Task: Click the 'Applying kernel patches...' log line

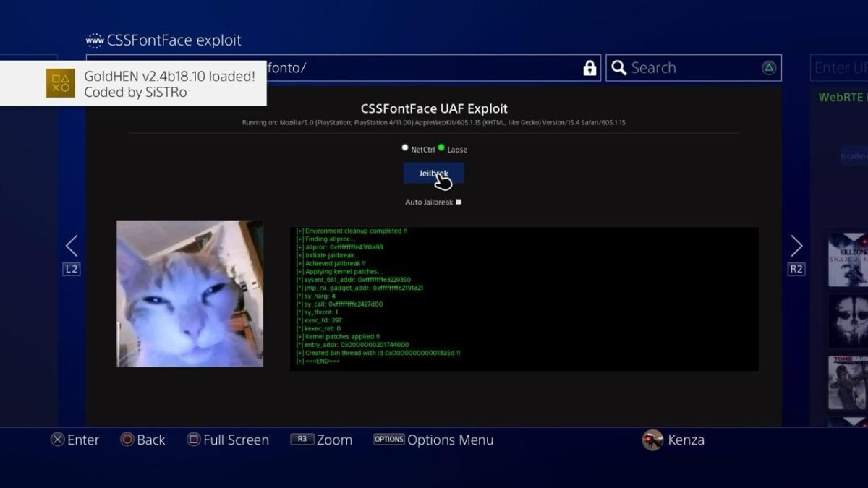Action: [x=339, y=271]
